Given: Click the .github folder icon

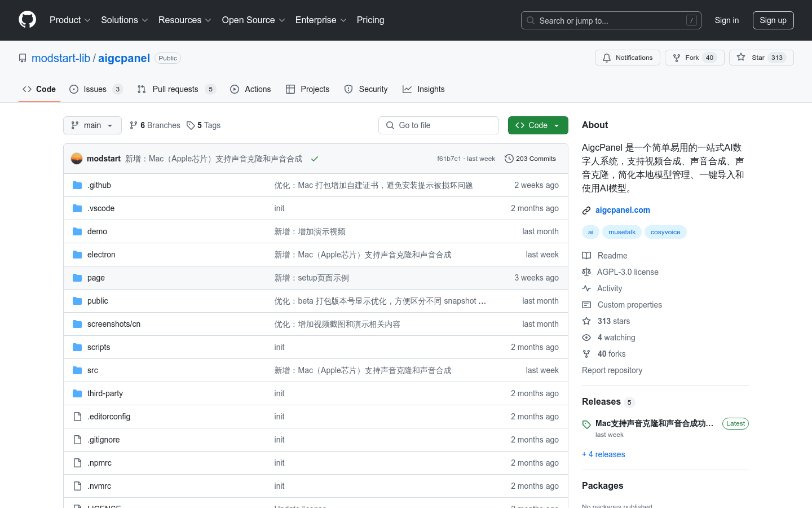Looking at the screenshot, I should click(77, 185).
